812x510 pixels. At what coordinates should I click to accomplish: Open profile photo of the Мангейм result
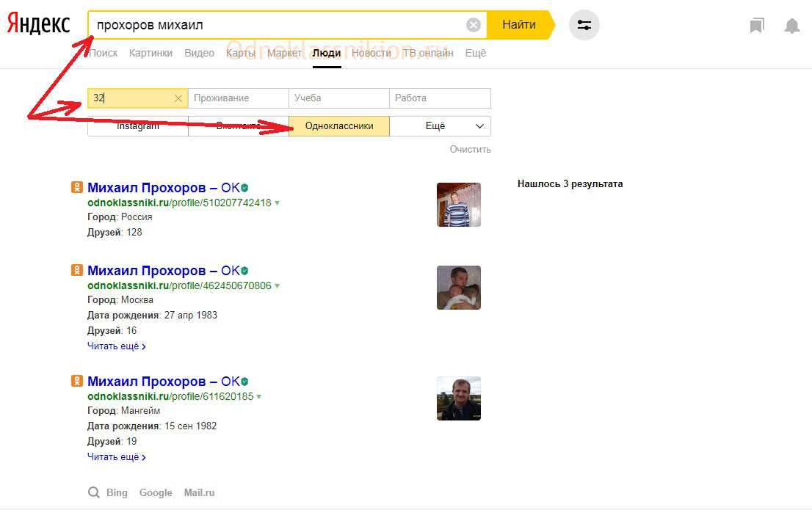[x=459, y=398]
